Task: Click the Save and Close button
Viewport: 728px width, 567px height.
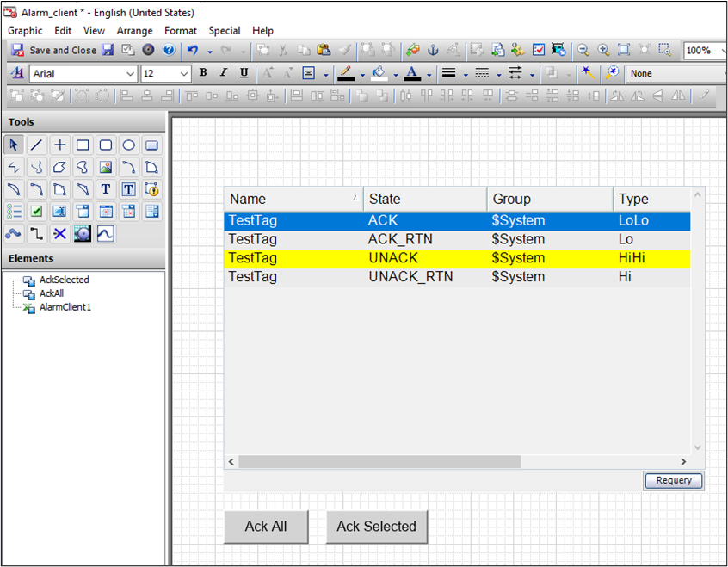Action: (x=56, y=50)
